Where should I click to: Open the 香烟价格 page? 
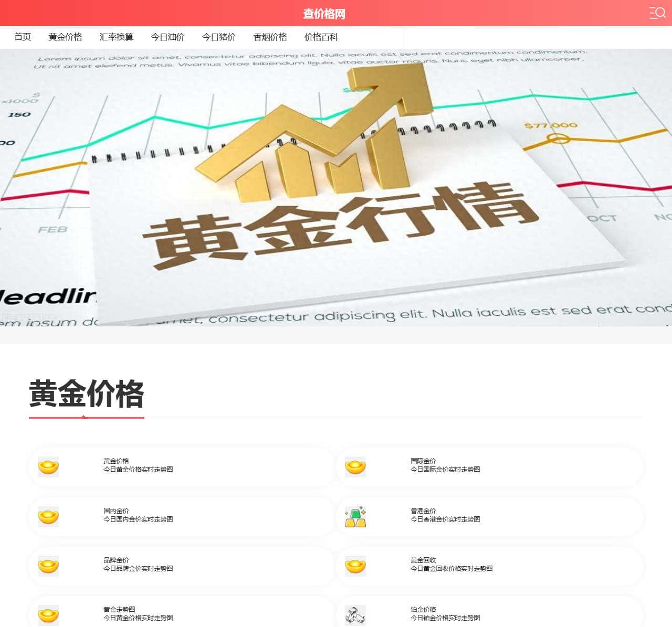coord(270,37)
